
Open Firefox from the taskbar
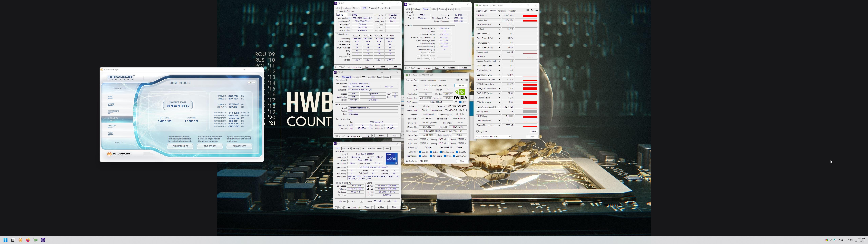coord(28,240)
